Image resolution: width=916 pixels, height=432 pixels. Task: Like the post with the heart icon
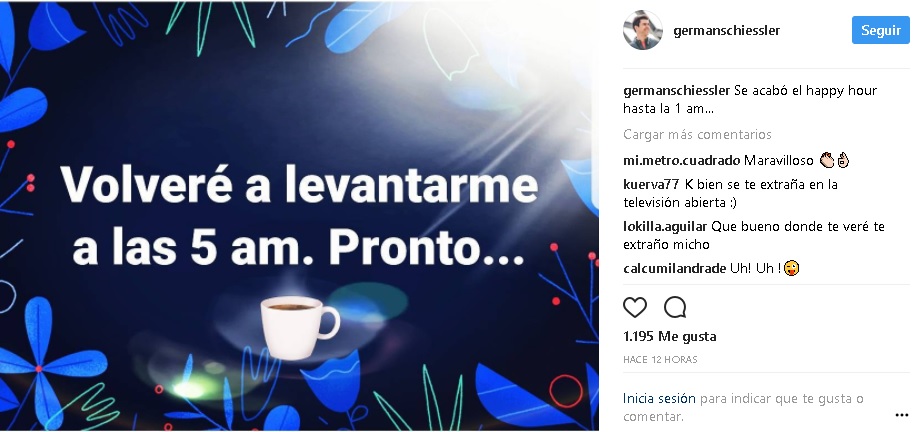tap(634, 307)
